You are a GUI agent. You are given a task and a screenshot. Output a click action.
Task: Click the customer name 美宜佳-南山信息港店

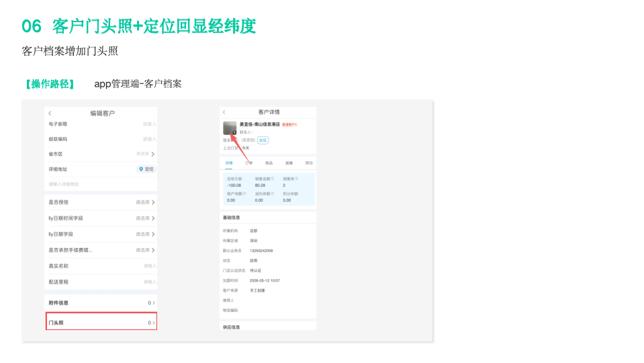coord(260,124)
